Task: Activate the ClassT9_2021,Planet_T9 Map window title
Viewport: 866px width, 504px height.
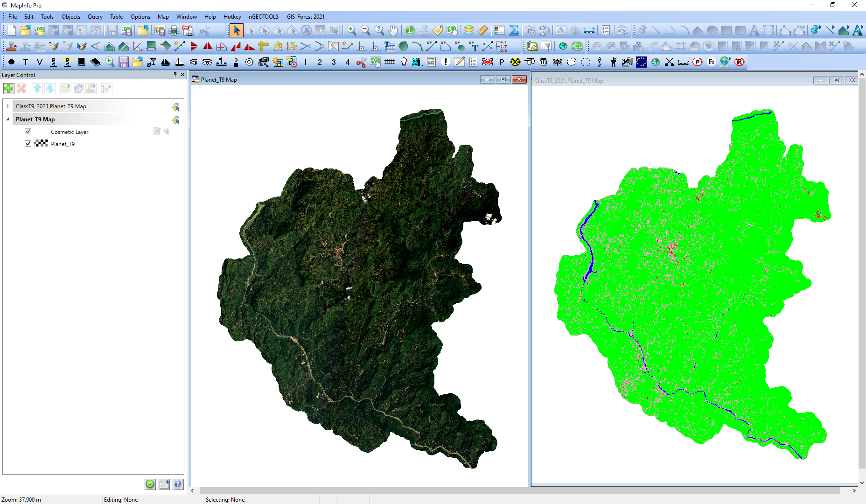Action: point(569,81)
